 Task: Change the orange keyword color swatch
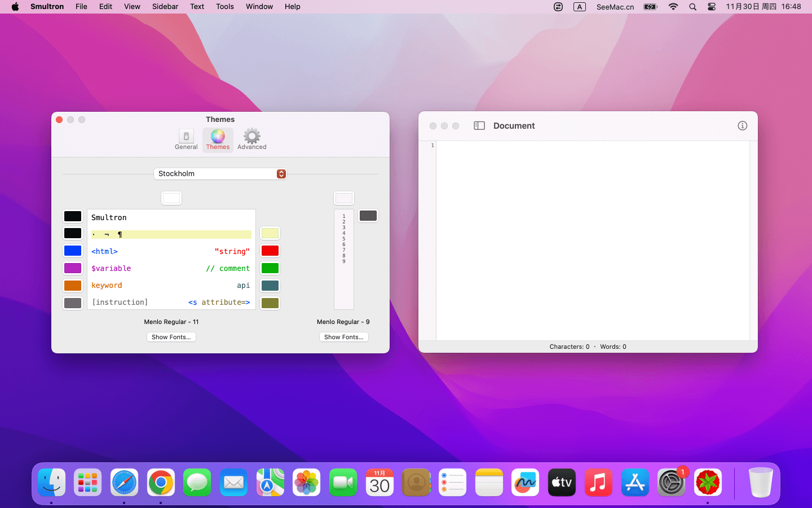click(x=73, y=286)
